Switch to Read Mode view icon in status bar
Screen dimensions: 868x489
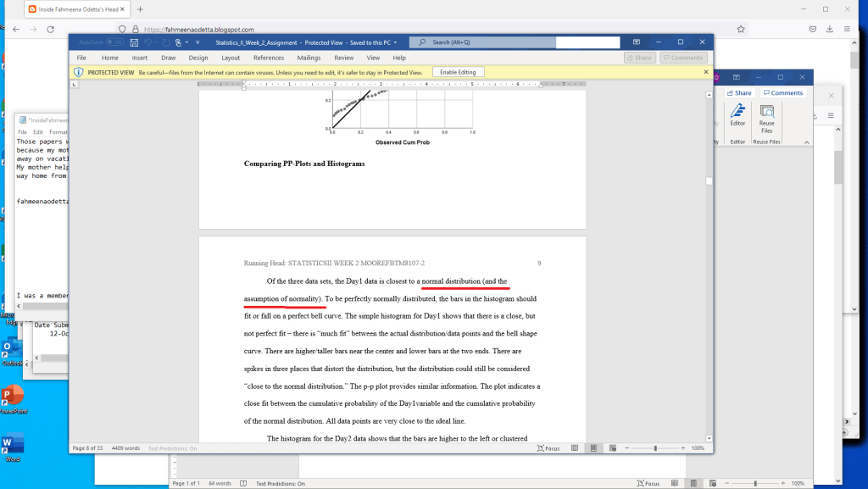tap(576, 447)
